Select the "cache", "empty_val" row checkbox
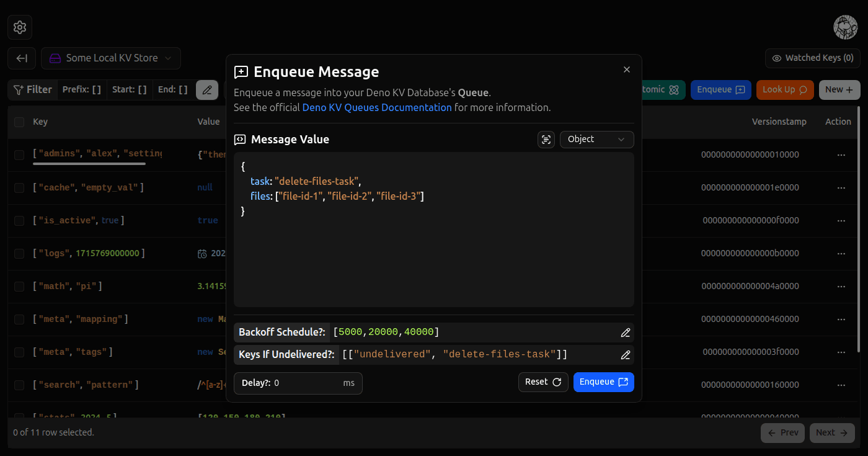This screenshot has width=868, height=456. pyautogui.click(x=19, y=187)
